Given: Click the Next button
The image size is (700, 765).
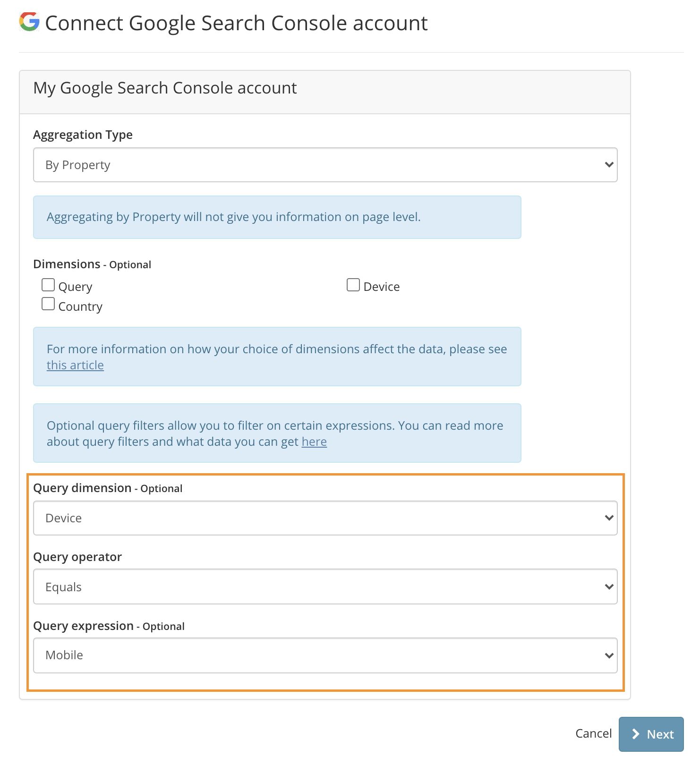Looking at the screenshot, I should [x=651, y=734].
